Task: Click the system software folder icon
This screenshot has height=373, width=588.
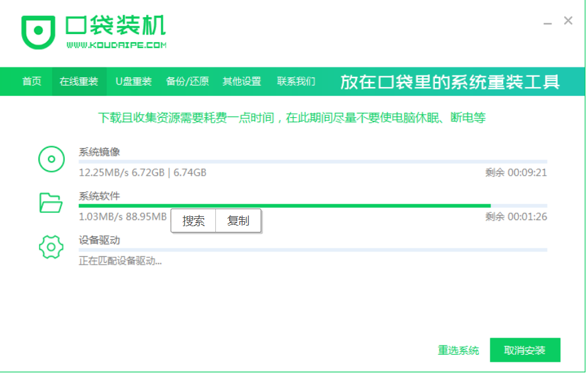Action: [51, 203]
